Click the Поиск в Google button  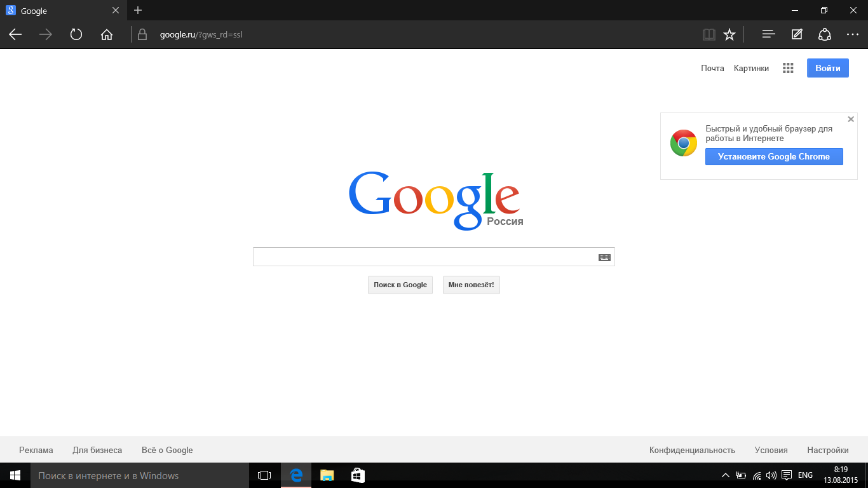[400, 285]
